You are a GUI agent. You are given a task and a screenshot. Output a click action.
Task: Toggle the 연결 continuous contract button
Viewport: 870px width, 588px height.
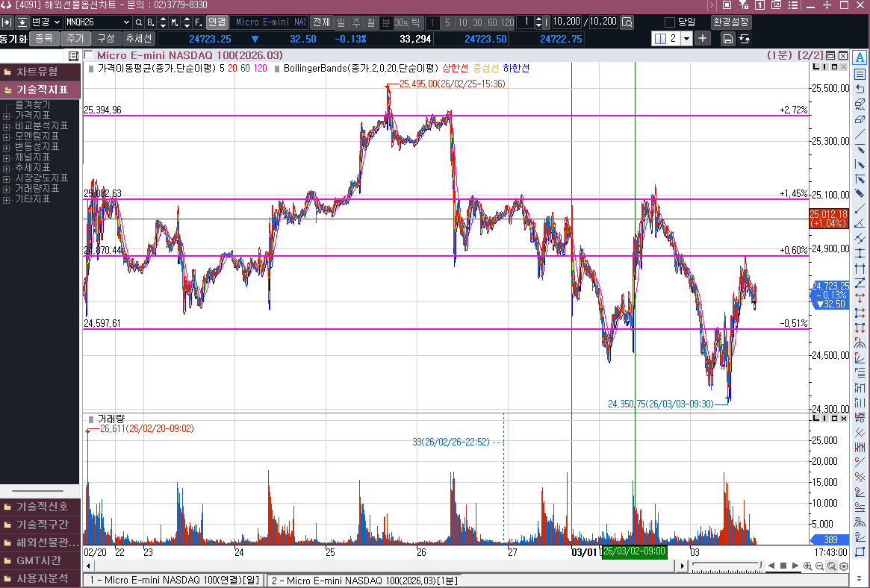pyautogui.click(x=217, y=22)
